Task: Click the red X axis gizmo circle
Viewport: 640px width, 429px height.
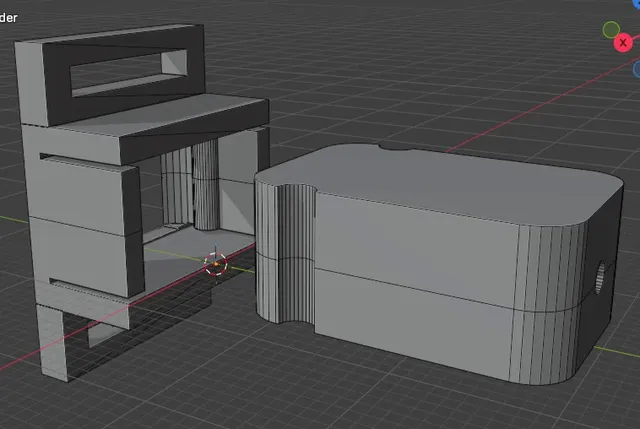Action: pos(623,42)
